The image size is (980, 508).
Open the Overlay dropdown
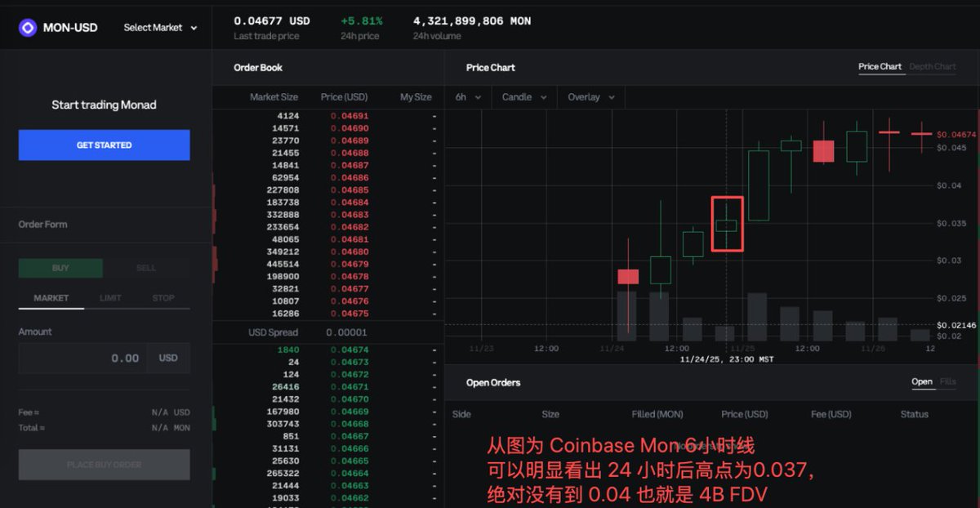click(x=591, y=97)
